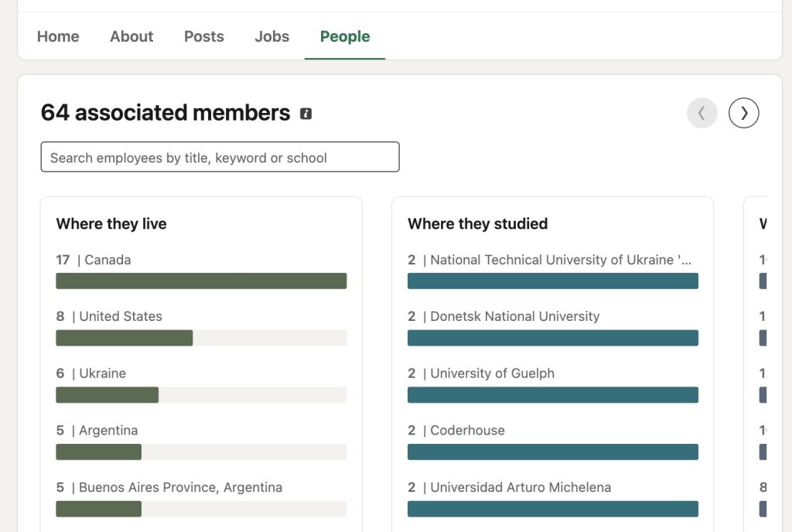Open the Posts tab
Screen dimensions: 792x532
pyautogui.click(x=204, y=36)
